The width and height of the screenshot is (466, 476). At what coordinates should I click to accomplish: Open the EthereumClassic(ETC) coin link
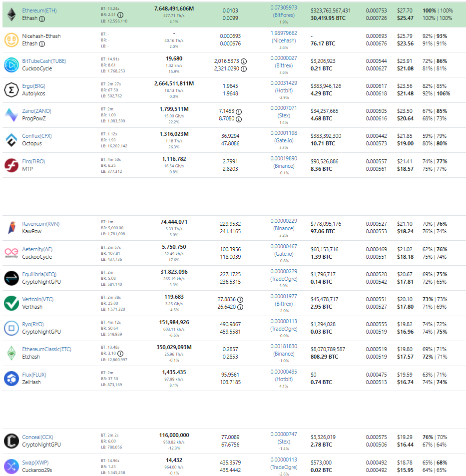[47, 350]
